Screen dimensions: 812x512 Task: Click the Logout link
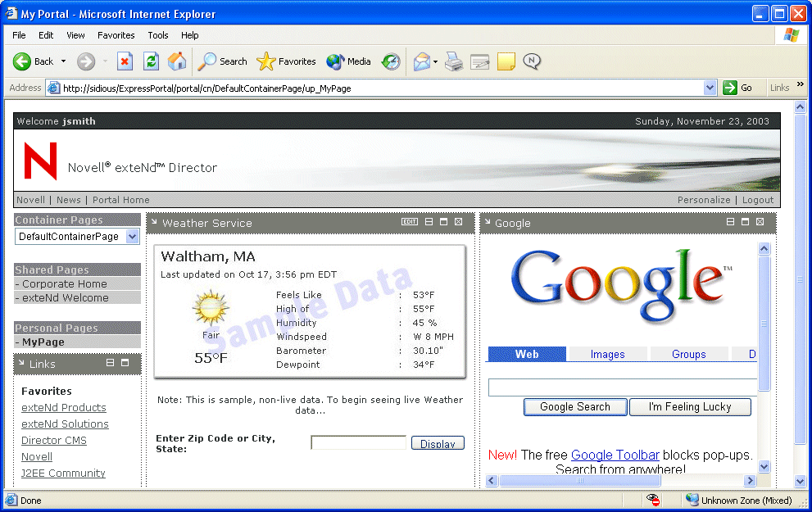tap(758, 200)
